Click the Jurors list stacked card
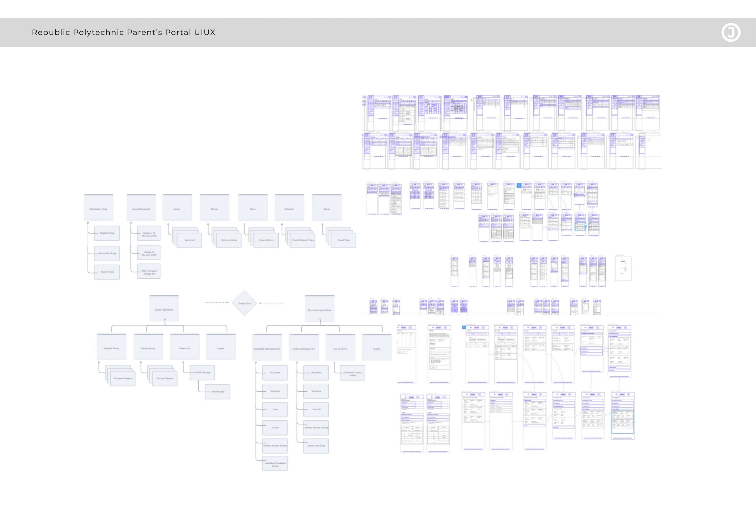Image resolution: width=756 pixels, height=532 pixels. click(189, 240)
